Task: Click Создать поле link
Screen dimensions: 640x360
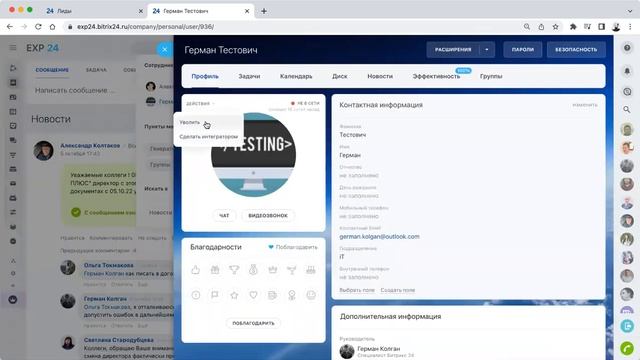Action: (x=398, y=290)
